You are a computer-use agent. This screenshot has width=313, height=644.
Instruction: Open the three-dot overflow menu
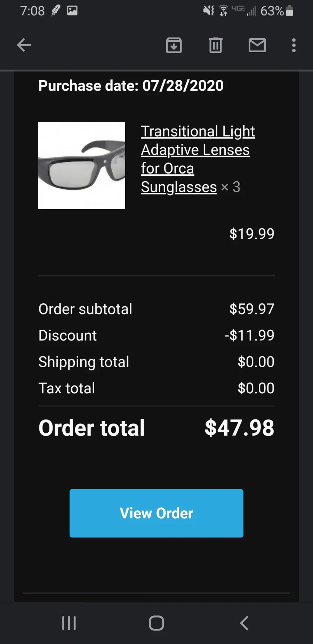click(x=294, y=45)
